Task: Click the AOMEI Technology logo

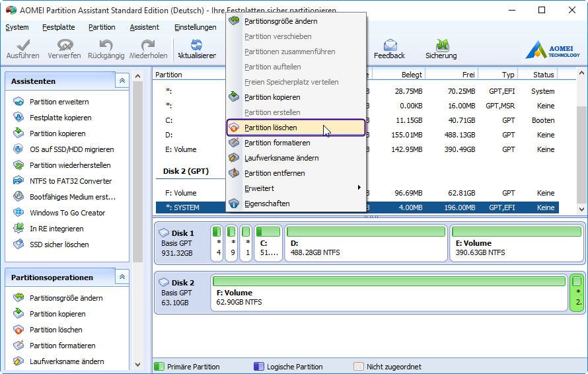Action: [x=553, y=50]
